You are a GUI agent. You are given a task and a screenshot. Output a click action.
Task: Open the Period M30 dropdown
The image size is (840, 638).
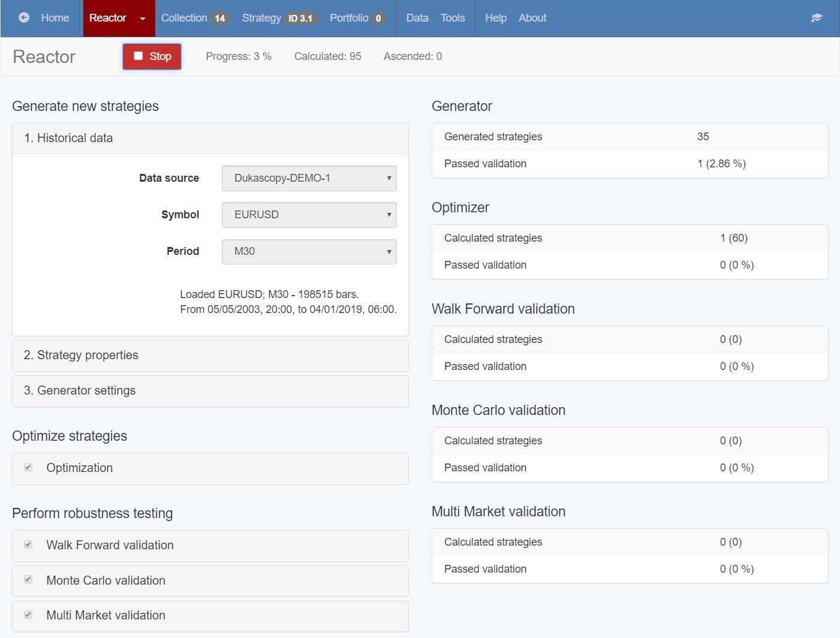pos(309,251)
